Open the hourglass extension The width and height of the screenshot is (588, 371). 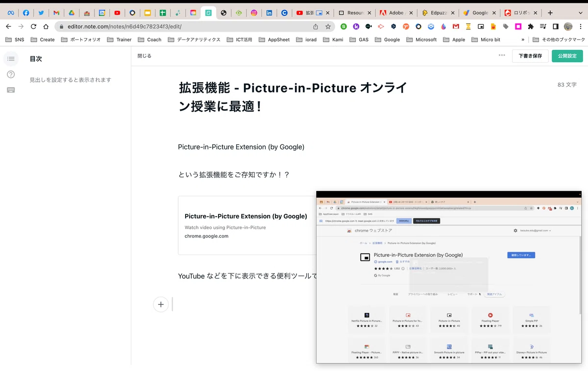click(x=468, y=26)
